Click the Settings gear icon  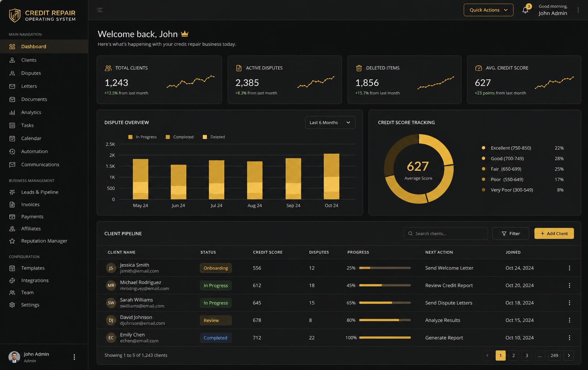point(12,305)
